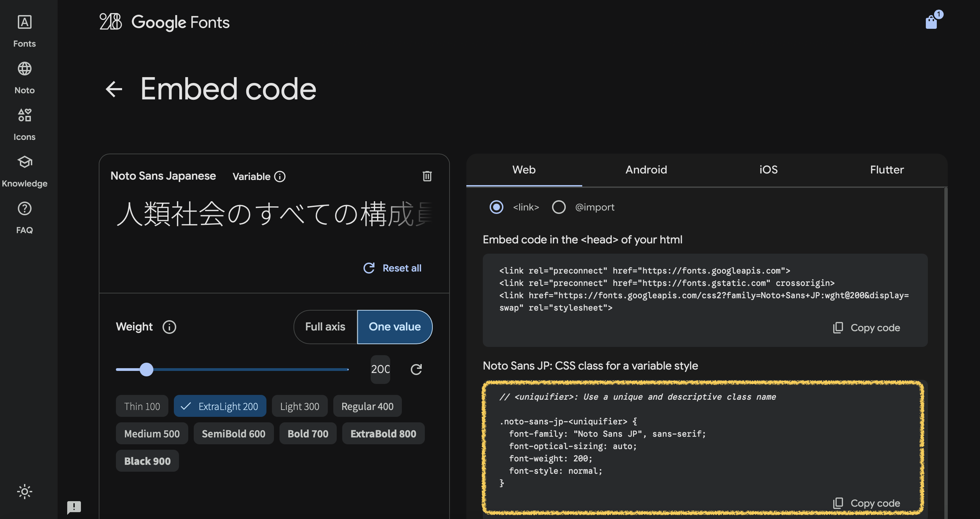Click the Japanese preview sample text
This screenshot has width=980, height=519.
point(274,214)
